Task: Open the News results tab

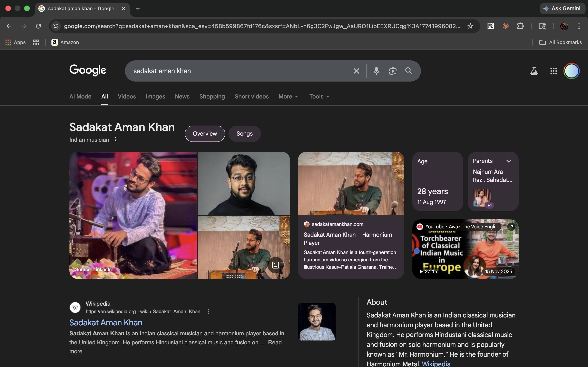Action: pyautogui.click(x=182, y=96)
